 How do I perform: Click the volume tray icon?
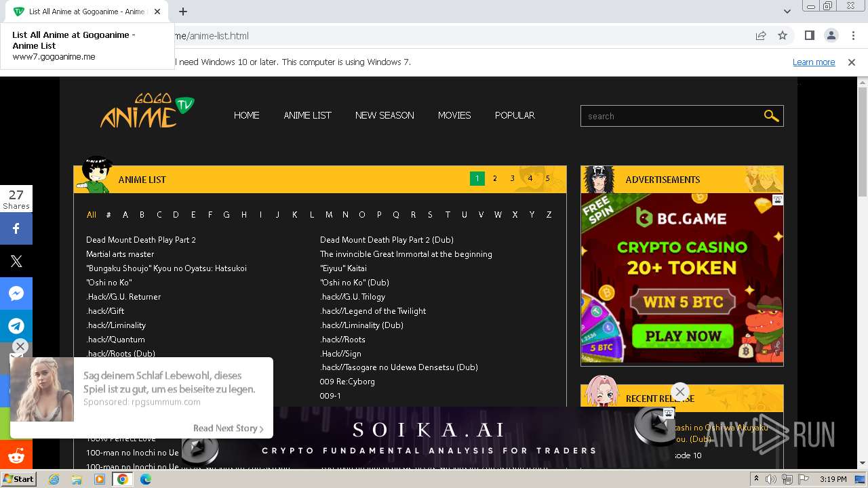click(771, 479)
